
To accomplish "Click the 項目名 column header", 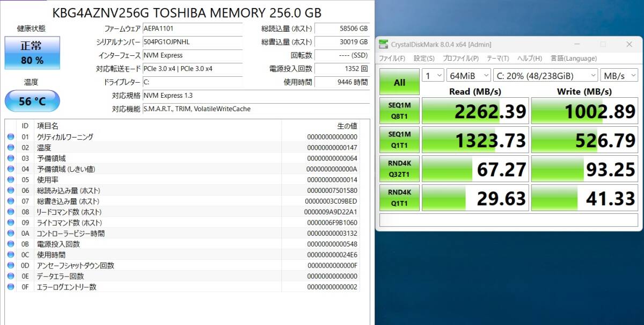I will tap(48, 126).
